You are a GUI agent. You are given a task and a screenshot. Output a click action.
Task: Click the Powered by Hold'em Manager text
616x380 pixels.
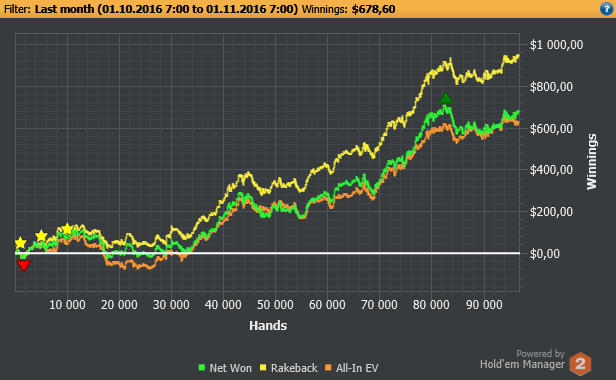click(x=522, y=360)
